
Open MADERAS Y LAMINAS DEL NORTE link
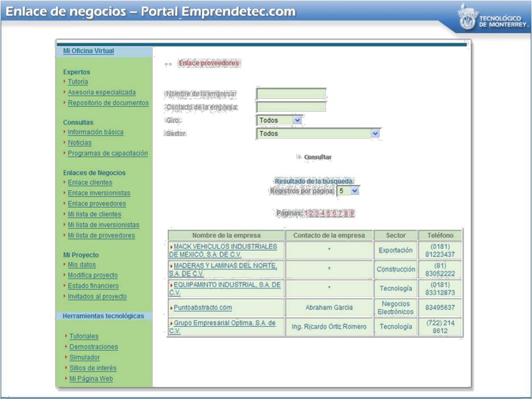[x=223, y=270]
